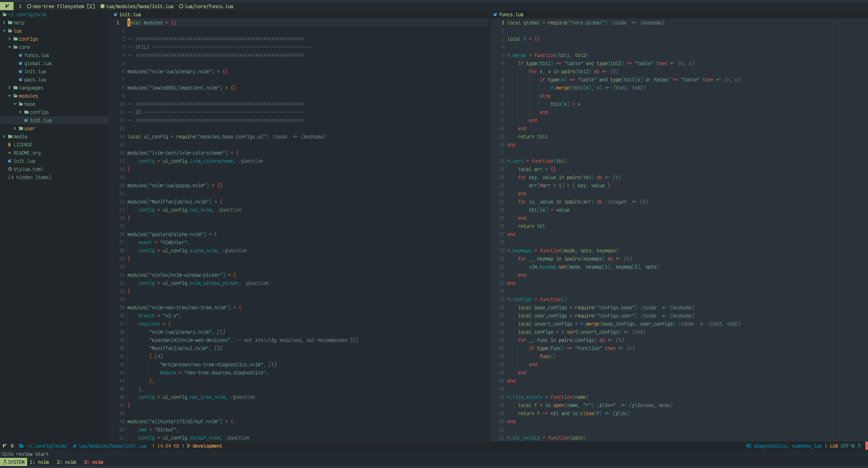Image resolution: width=868 pixels, height=468 pixels.
Task: Click the star icon beside README.org
Action: click(x=9, y=153)
